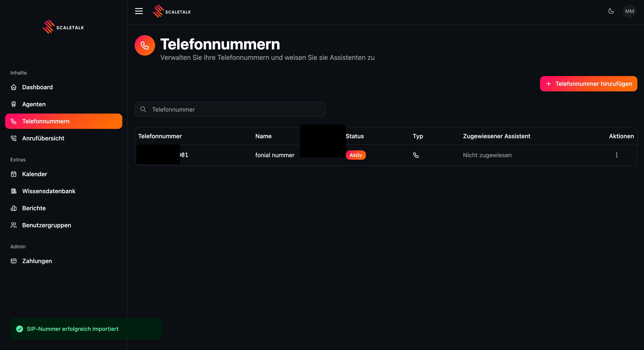This screenshot has height=350, width=644.
Task: Click the Dashboard home icon
Action: 14,87
